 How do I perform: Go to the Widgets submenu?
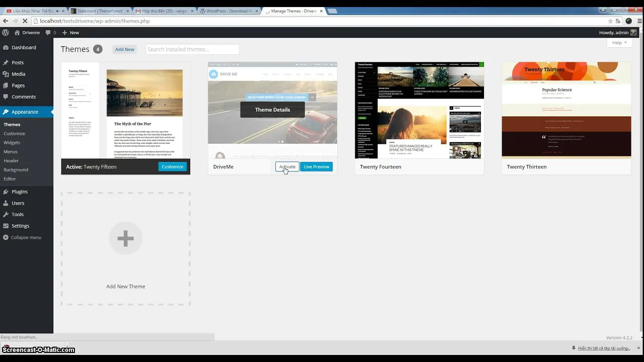click(12, 142)
